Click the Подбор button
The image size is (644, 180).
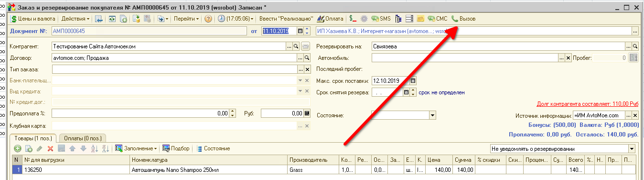176,149
